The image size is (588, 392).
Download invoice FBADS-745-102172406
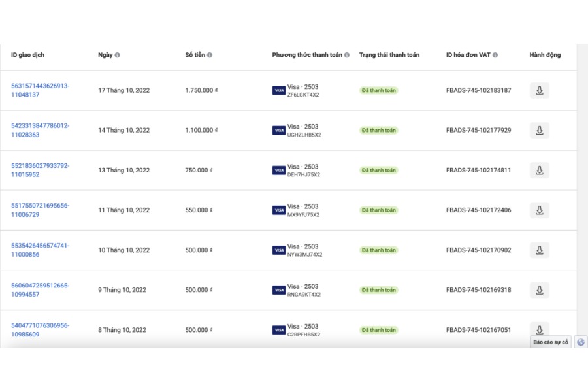(x=539, y=210)
